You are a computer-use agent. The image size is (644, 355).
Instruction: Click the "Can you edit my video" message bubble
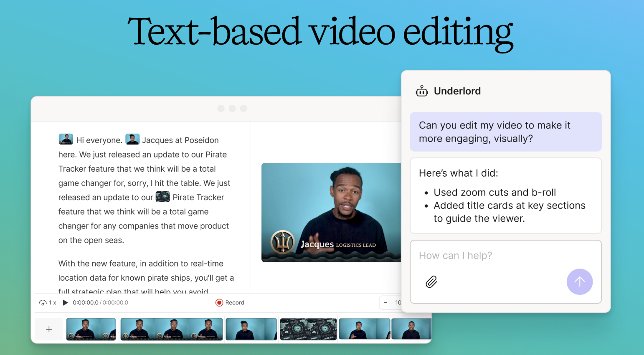point(505,132)
